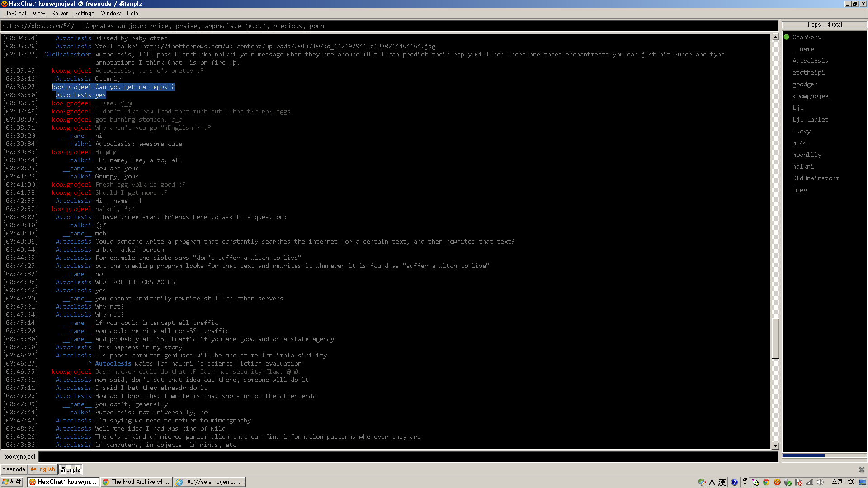Click the safely remove hardware icon
Viewport: 868px width, 488px height.
pos(788,482)
